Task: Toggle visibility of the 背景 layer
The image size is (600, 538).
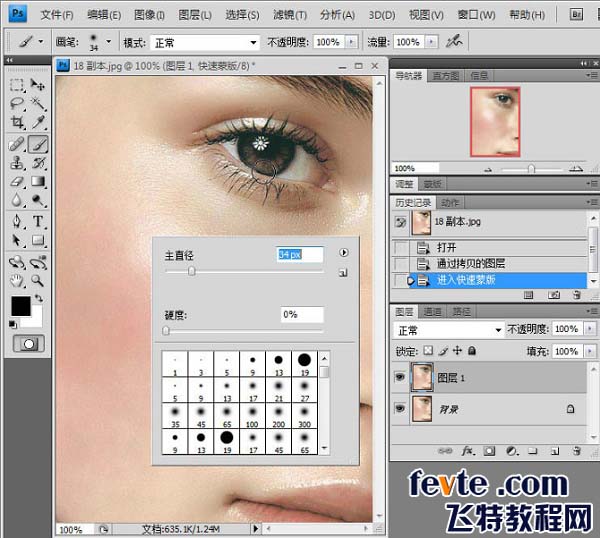Action: [401, 409]
